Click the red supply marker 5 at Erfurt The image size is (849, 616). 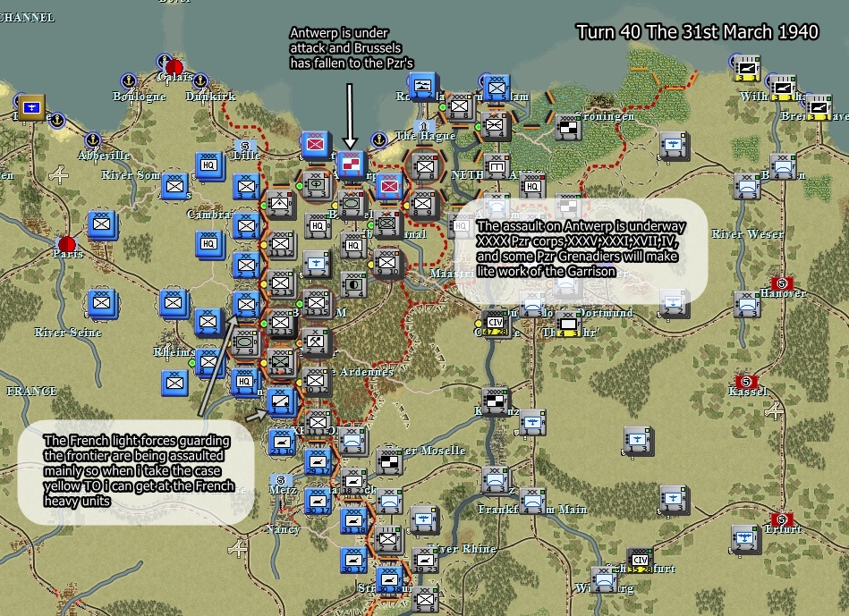click(781, 519)
